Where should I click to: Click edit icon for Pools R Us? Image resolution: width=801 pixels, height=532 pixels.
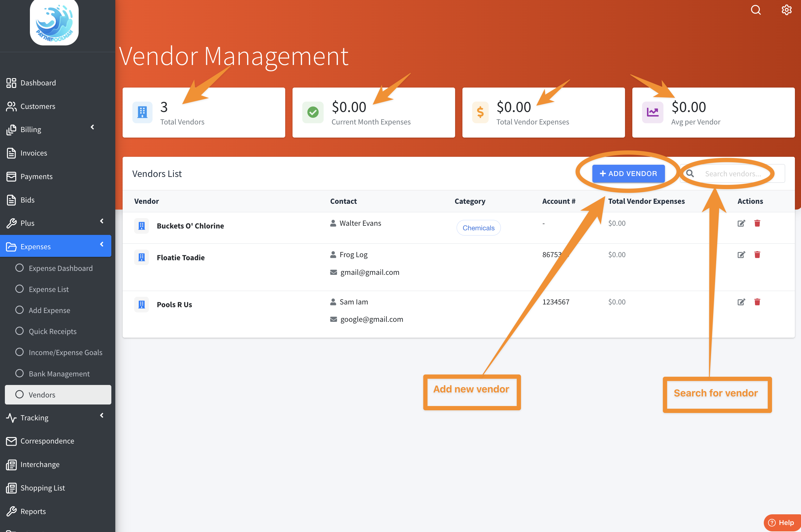coord(741,302)
